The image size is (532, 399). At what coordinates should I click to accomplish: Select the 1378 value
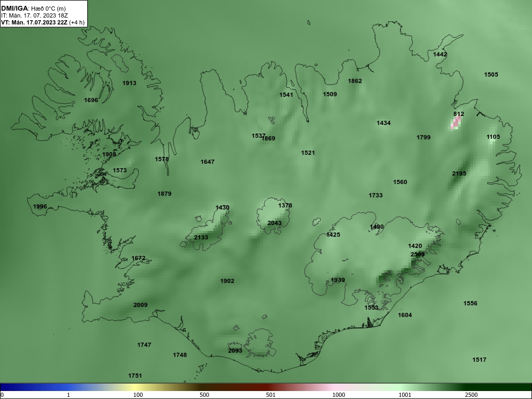(285, 206)
